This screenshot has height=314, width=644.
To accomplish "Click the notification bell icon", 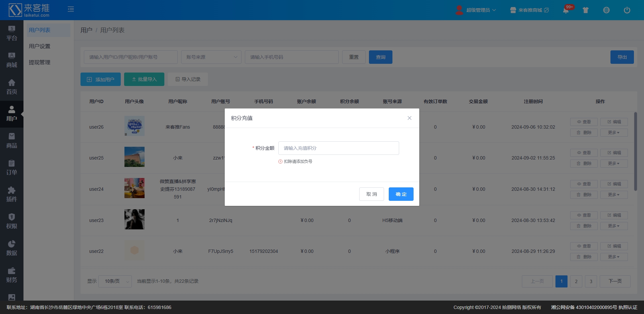I will (x=566, y=10).
